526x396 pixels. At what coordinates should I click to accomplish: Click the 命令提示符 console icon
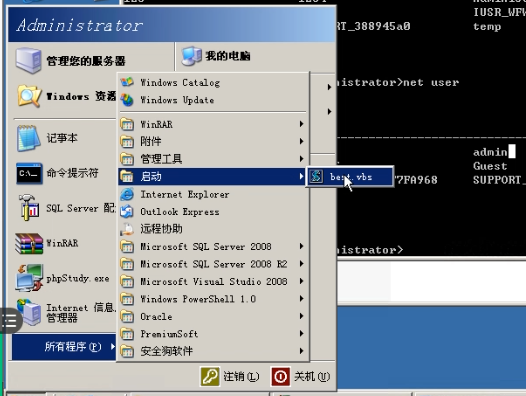click(x=29, y=174)
